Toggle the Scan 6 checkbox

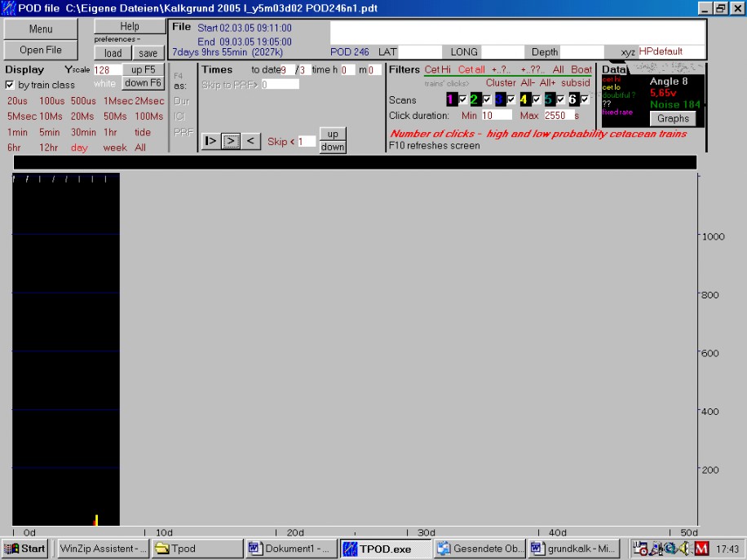point(586,99)
